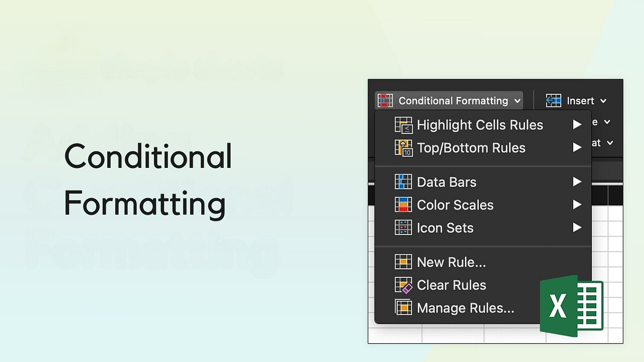Screen dimensions: 644x362
Task: Expand the Icon Sets submenu arrow
Action: pyautogui.click(x=578, y=228)
